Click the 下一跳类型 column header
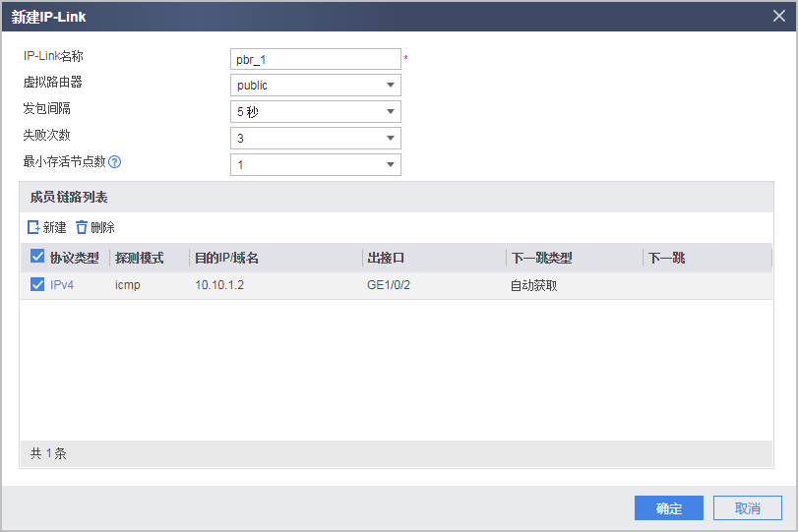The width and height of the screenshot is (798, 532). coord(541,258)
